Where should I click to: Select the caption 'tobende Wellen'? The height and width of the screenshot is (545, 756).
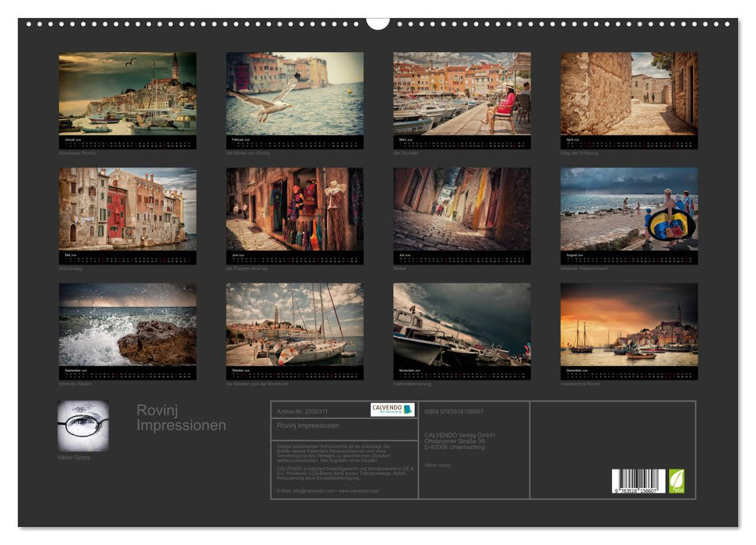tap(76, 382)
